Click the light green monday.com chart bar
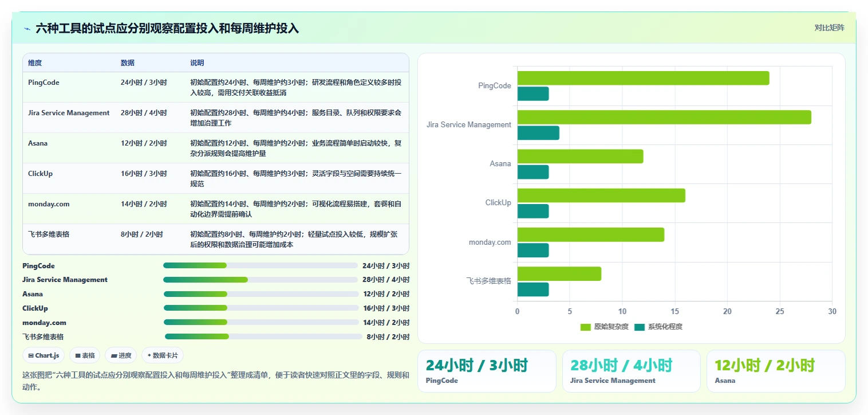This screenshot has width=868, height=415. click(x=591, y=234)
